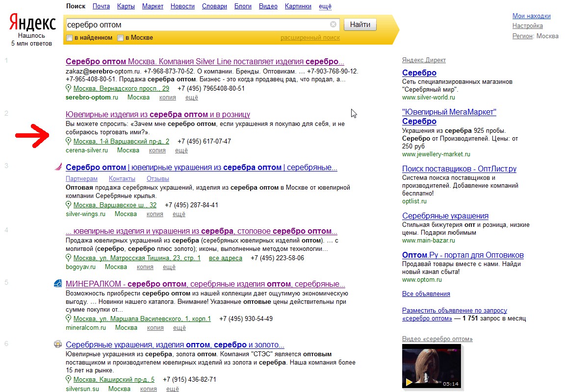565x392 pixels.
Task: Click the phone number +7 (495) 617-07-47
Action: tap(205, 142)
